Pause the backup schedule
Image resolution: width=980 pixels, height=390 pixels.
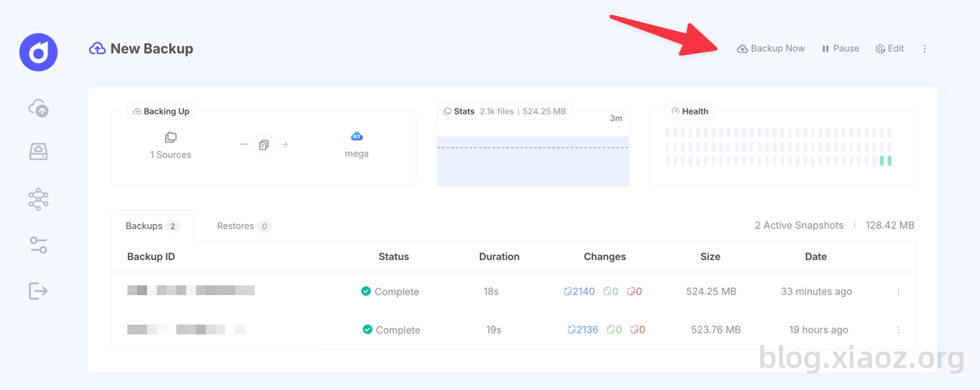point(840,49)
